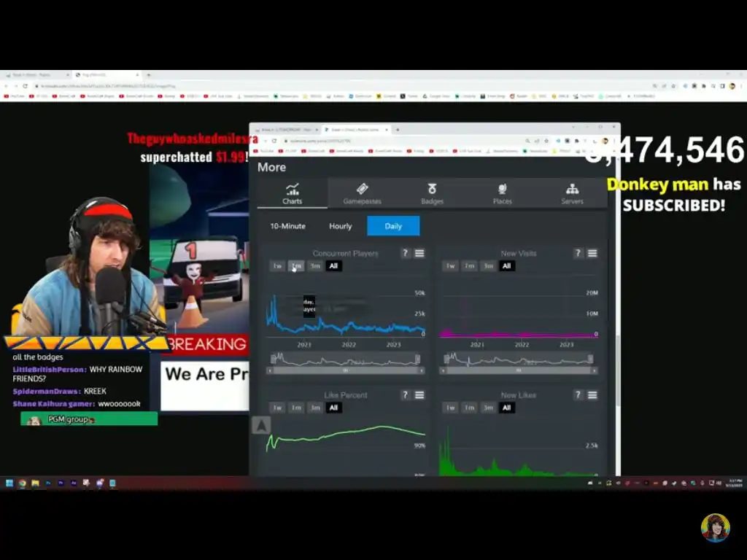The height and width of the screenshot is (560, 747).
Task: Click PGM group green chat banner
Action: (x=89, y=419)
